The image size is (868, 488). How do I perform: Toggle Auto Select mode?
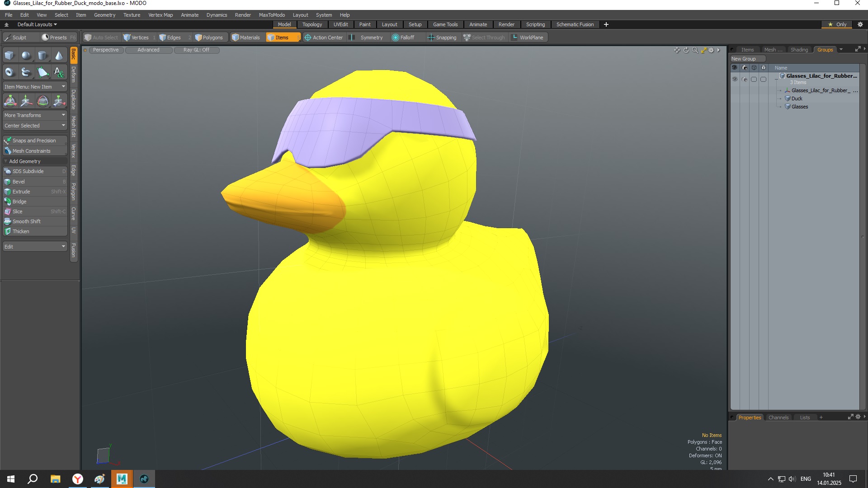click(x=101, y=38)
